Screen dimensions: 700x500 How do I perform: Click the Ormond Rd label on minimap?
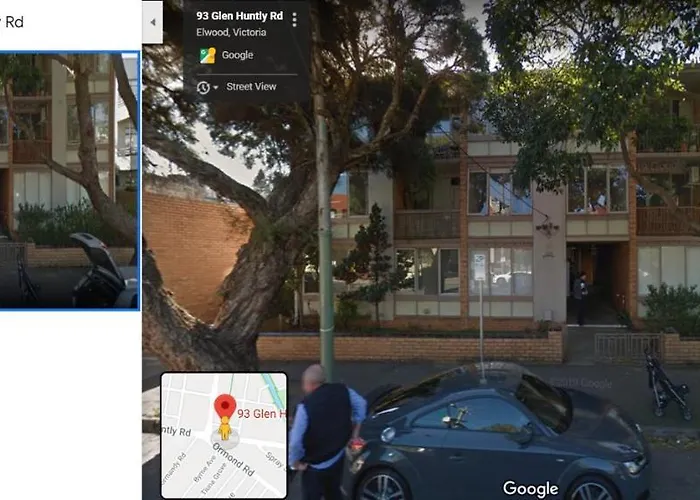pyautogui.click(x=233, y=459)
